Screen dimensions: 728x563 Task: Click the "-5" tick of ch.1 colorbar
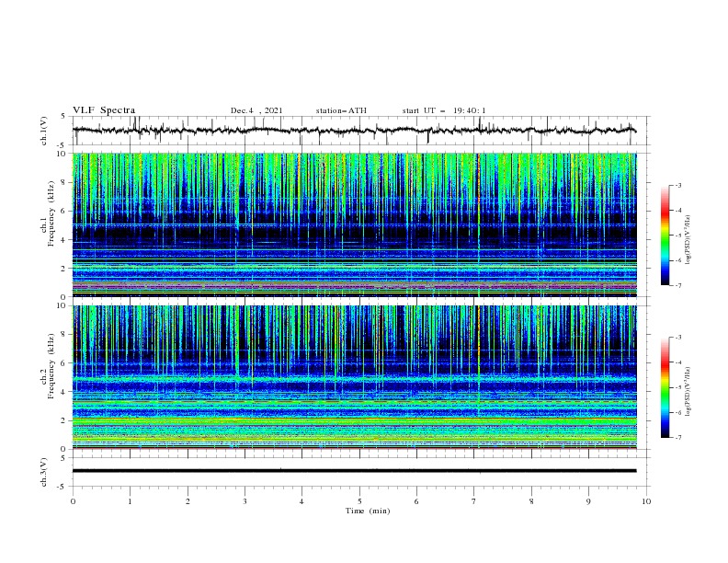(x=678, y=236)
